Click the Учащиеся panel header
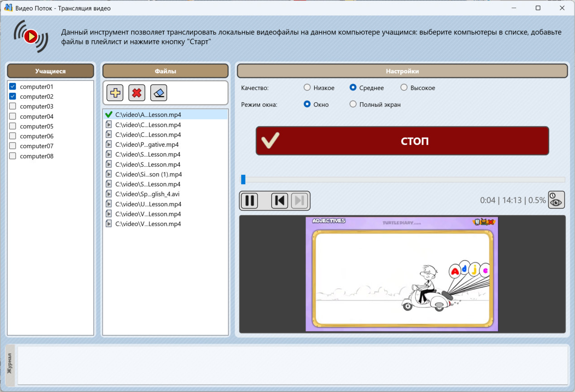 click(x=51, y=71)
